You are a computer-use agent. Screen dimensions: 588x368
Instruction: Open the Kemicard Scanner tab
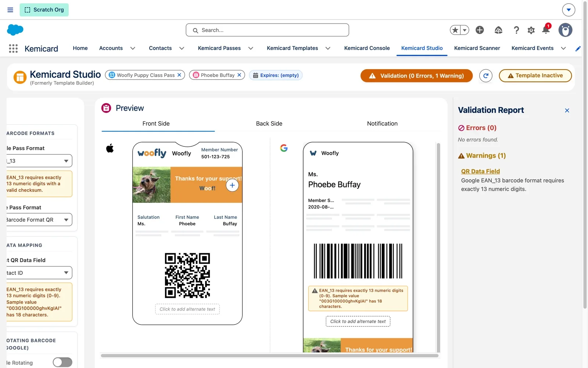click(477, 48)
